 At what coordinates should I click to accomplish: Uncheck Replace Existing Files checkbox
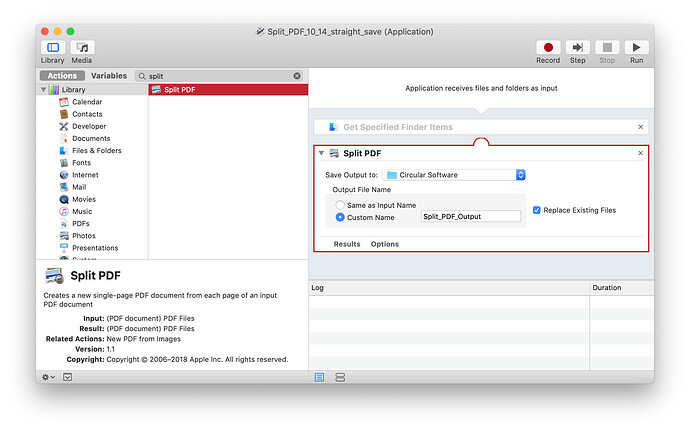click(x=536, y=210)
